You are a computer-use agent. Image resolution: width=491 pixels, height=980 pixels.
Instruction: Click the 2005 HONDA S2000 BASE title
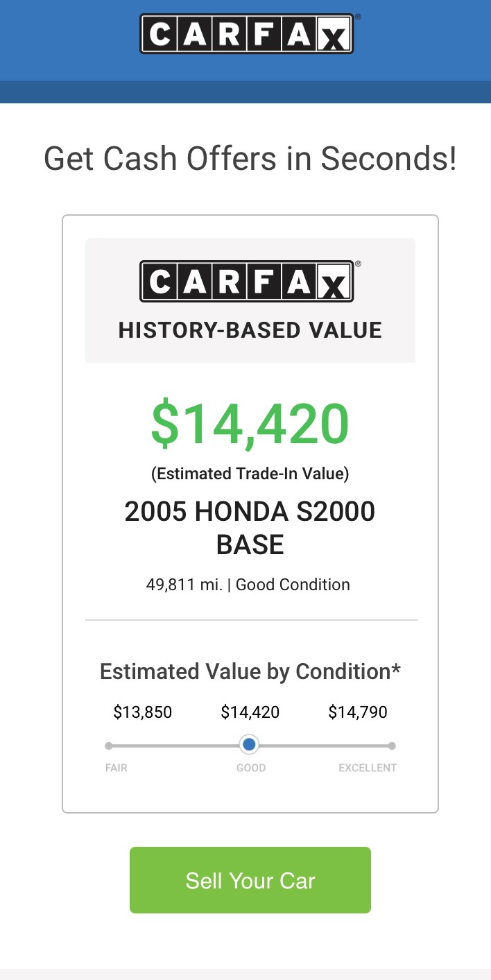click(250, 527)
